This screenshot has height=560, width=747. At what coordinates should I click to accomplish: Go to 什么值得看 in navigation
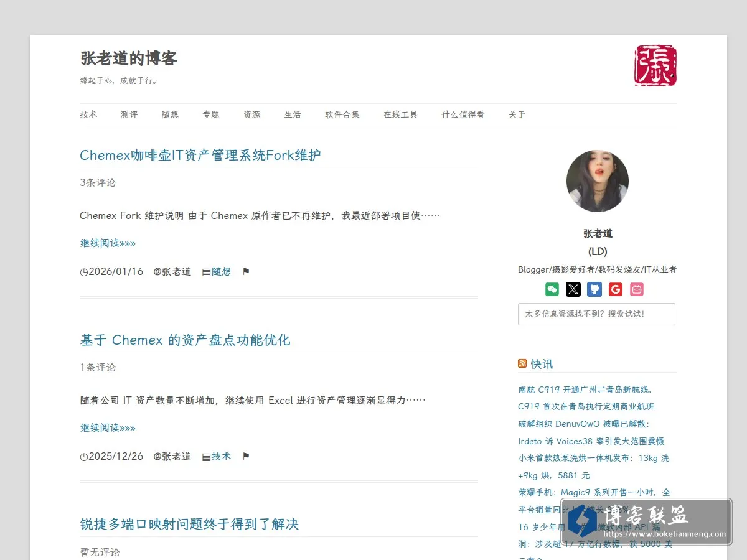[x=463, y=114]
